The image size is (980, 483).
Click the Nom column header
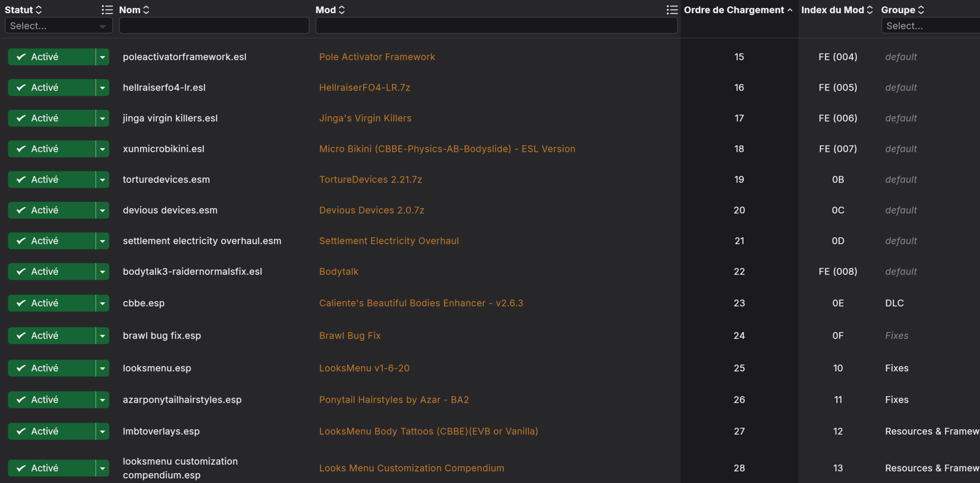pyautogui.click(x=130, y=10)
